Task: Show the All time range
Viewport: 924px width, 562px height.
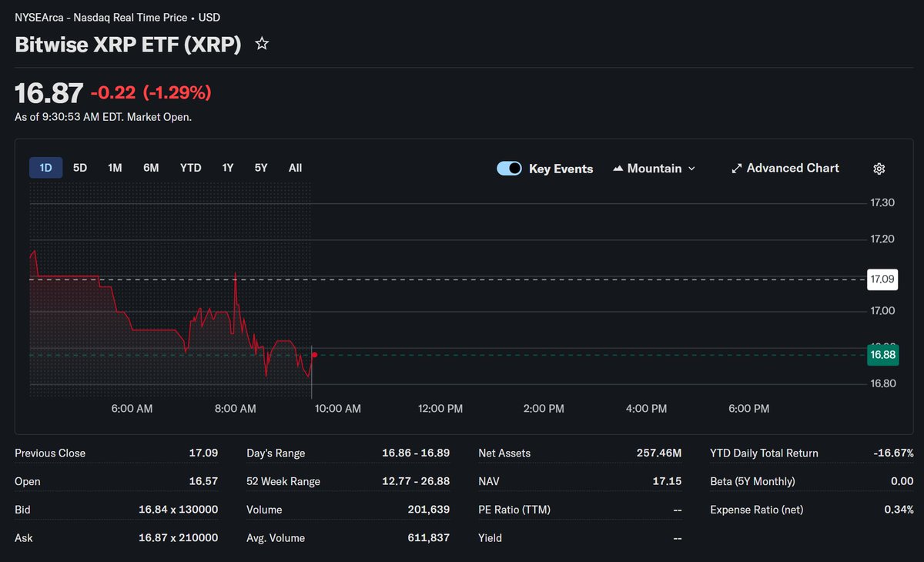Action: pos(295,168)
